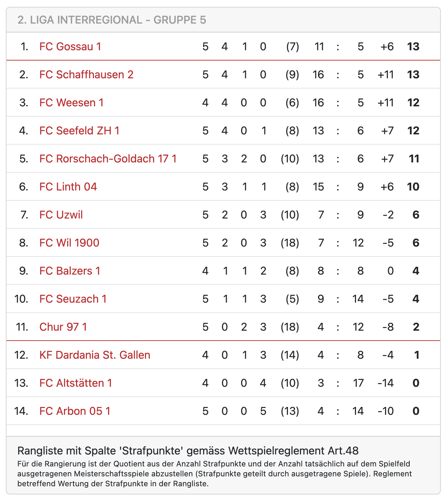The width and height of the screenshot is (448, 502).
Task: Click rank number 12. in the table
Action: click(x=21, y=355)
